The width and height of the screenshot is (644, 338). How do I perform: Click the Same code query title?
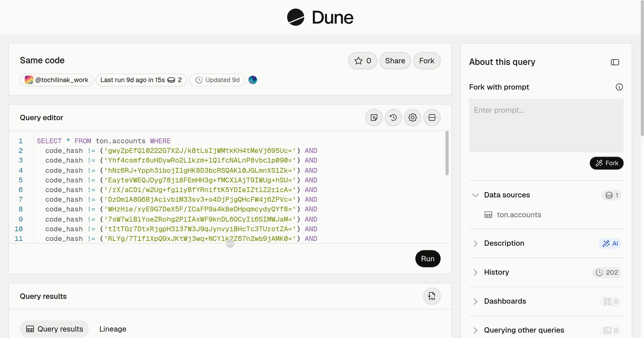[x=42, y=60]
